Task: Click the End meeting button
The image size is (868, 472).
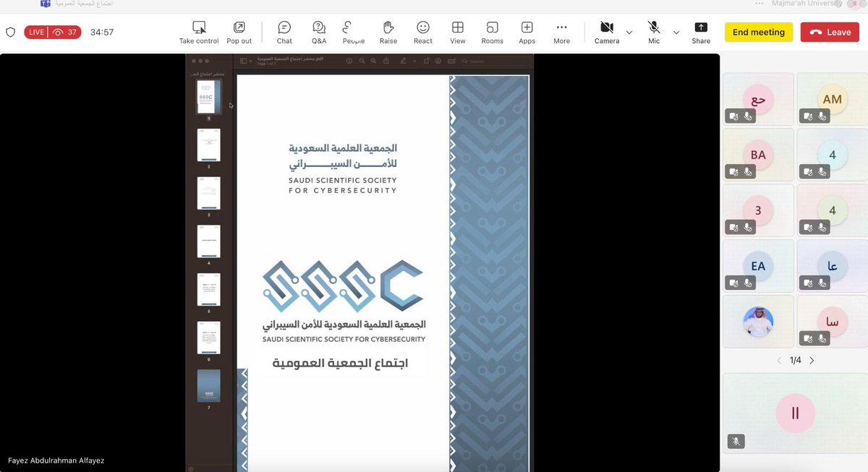Action: (x=759, y=33)
